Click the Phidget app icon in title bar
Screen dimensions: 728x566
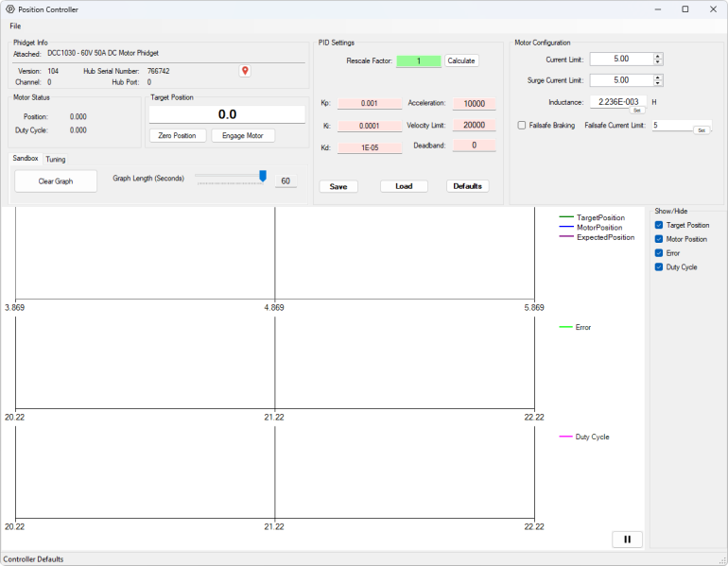(10, 9)
